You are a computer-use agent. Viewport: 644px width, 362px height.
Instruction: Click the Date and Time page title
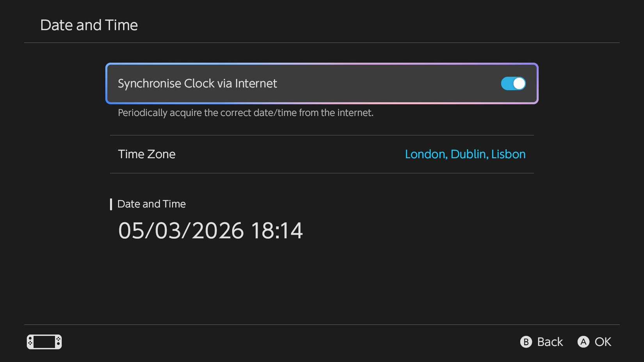tap(89, 25)
